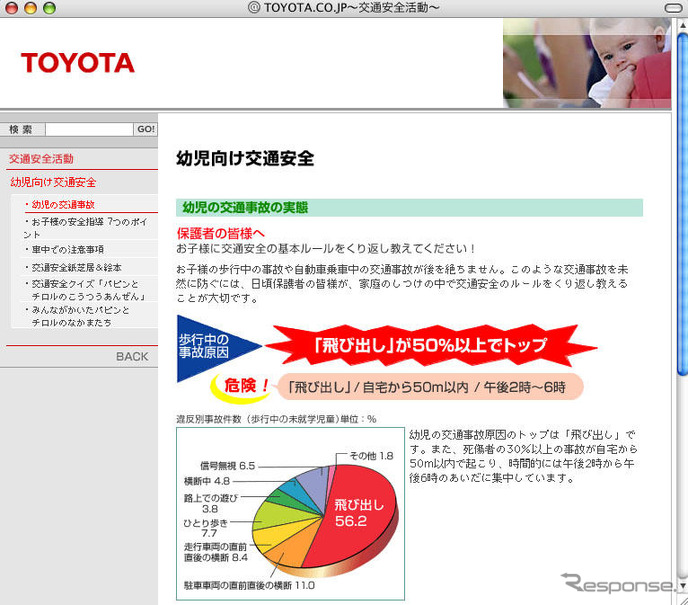Click the 保護者の皆様へ red heading
688x605 pixels.
tap(221, 233)
